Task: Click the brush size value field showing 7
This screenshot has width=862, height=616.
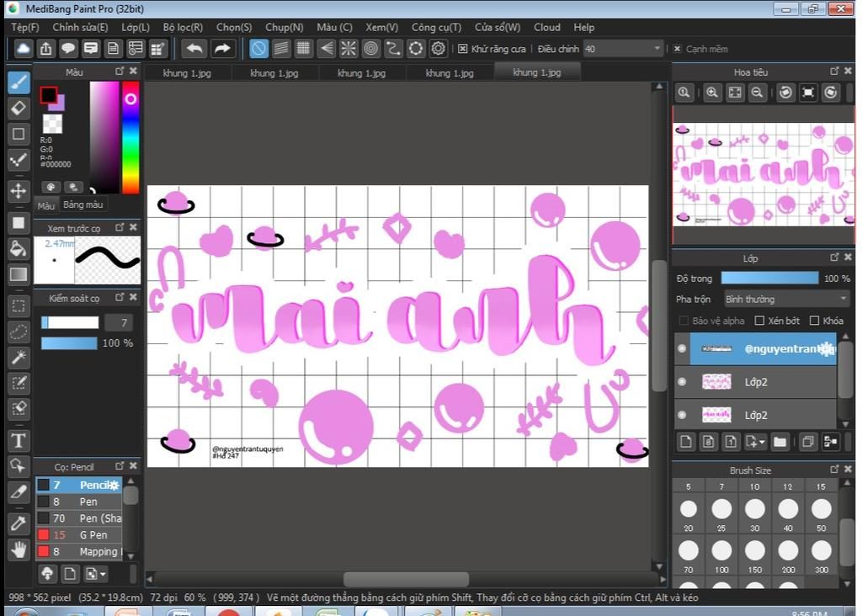Action: [x=119, y=322]
